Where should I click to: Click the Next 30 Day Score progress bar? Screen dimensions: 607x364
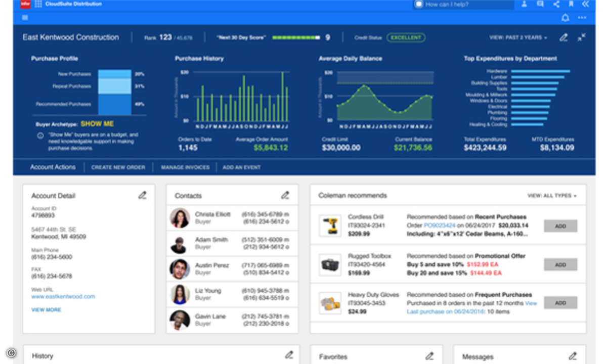[x=296, y=37]
